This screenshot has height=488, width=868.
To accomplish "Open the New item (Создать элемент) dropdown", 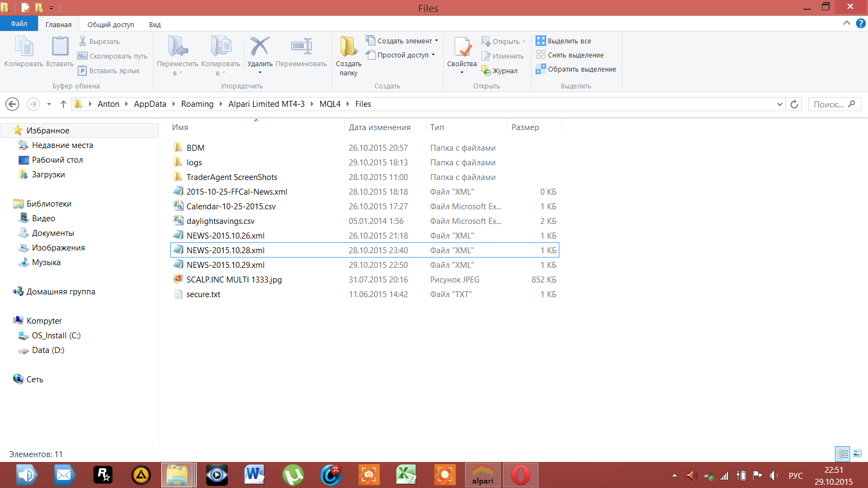I will (x=402, y=41).
